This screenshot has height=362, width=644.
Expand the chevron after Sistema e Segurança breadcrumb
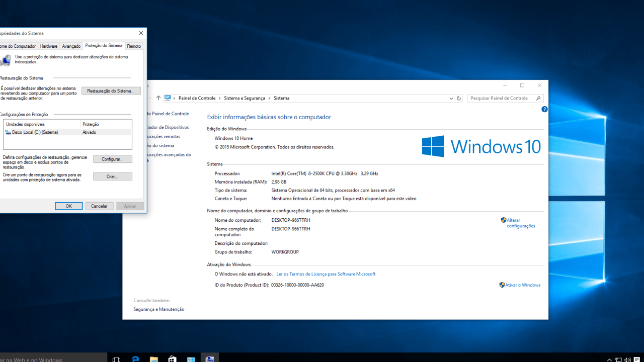click(x=269, y=99)
